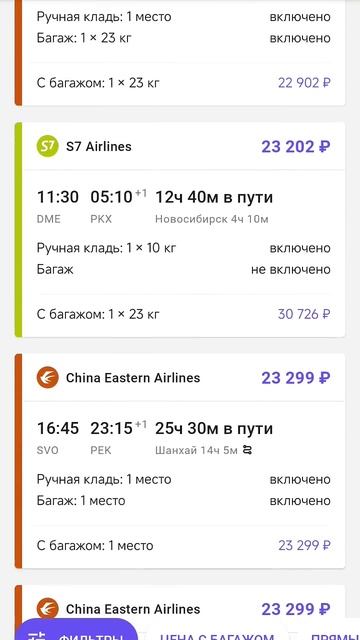Open China Eastern flight 16:45 SVO details
The height and width of the screenshot is (640, 360).
click(x=58, y=438)
